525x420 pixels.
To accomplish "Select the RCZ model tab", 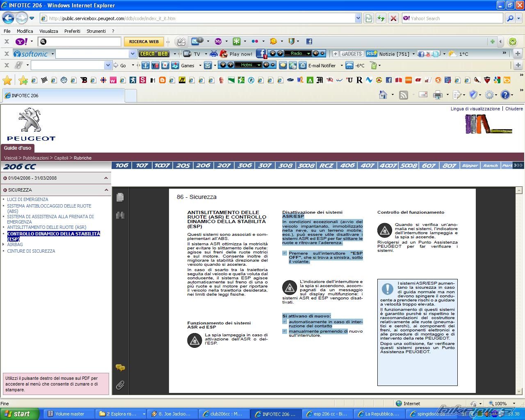I will coord(326,166).
